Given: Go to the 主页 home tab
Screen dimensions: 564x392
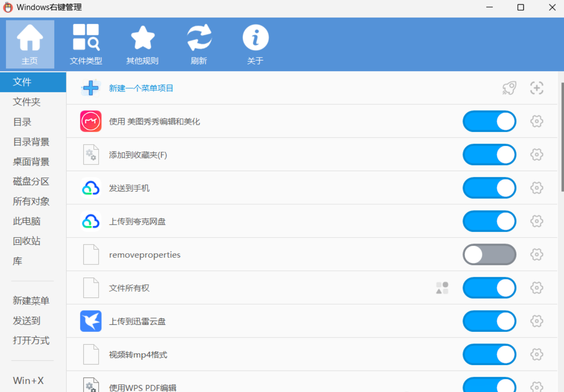Looking at the screenshot, I should 30,44.
